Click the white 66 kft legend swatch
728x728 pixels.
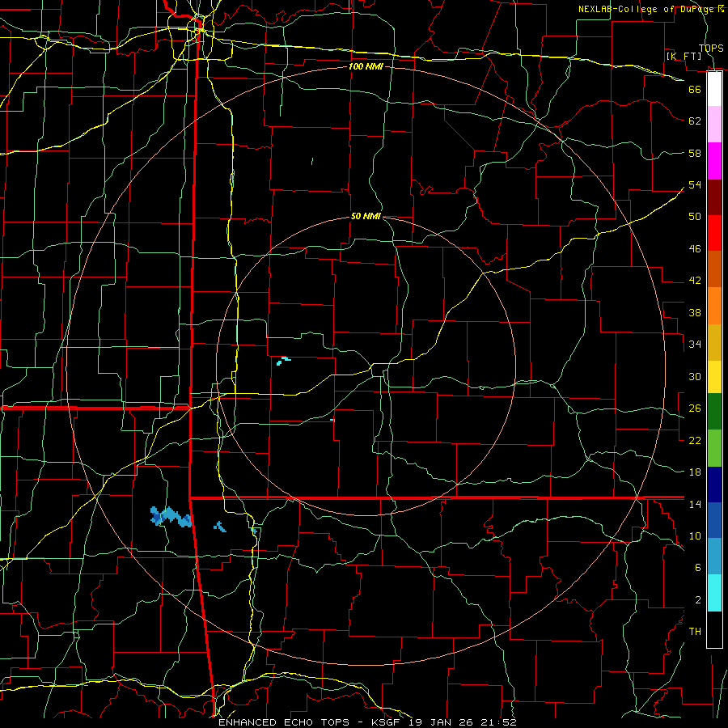(714, 89)
